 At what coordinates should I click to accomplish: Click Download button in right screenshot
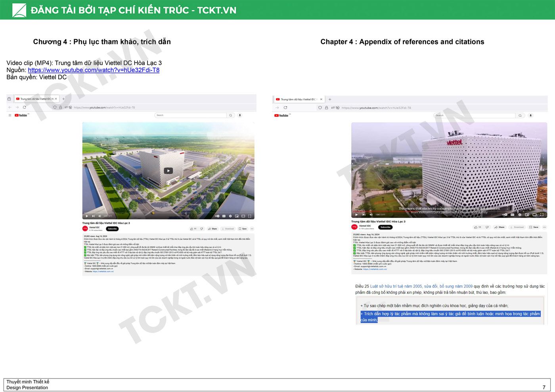coord(517,227)
